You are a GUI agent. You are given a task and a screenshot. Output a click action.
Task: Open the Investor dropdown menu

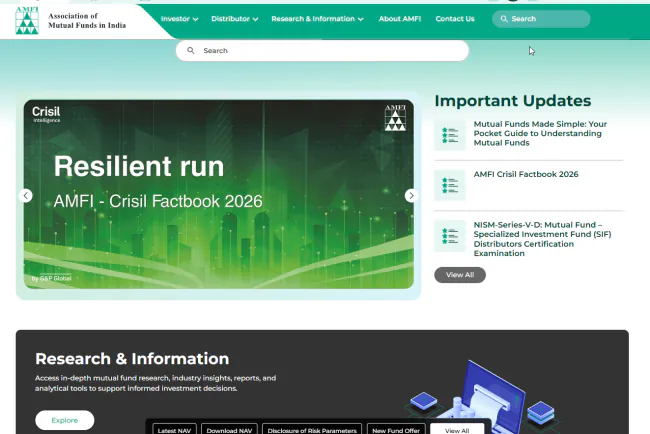179,19
